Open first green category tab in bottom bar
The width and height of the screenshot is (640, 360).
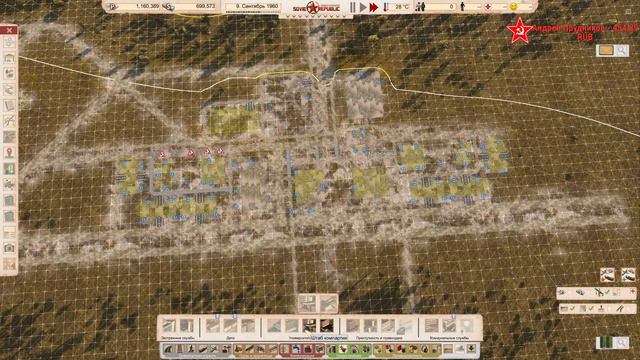[332, 349]
